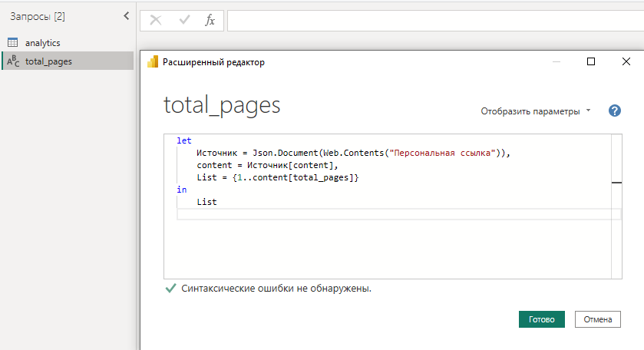Click the ABC text type icon of total_pages

(13, 61)
